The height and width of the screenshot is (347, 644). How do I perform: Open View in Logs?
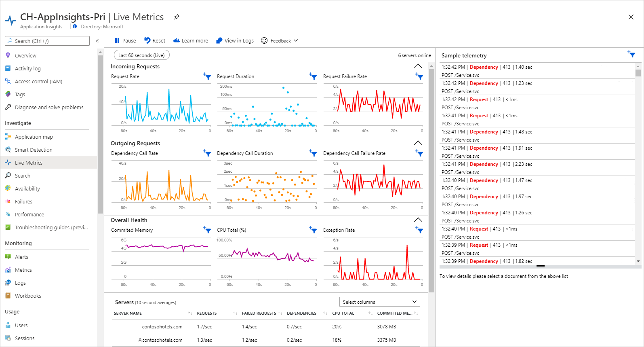click(x=235, y=40)
